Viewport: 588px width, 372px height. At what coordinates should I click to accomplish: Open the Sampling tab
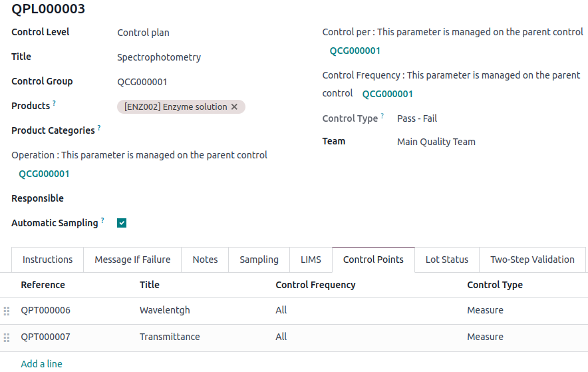[259, 260]
